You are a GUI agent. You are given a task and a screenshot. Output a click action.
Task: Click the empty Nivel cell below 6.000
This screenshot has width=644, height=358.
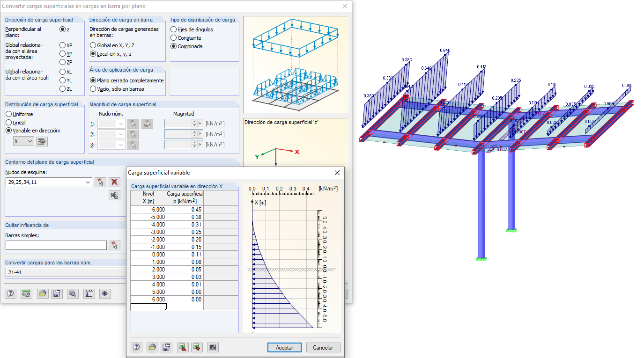148,307
